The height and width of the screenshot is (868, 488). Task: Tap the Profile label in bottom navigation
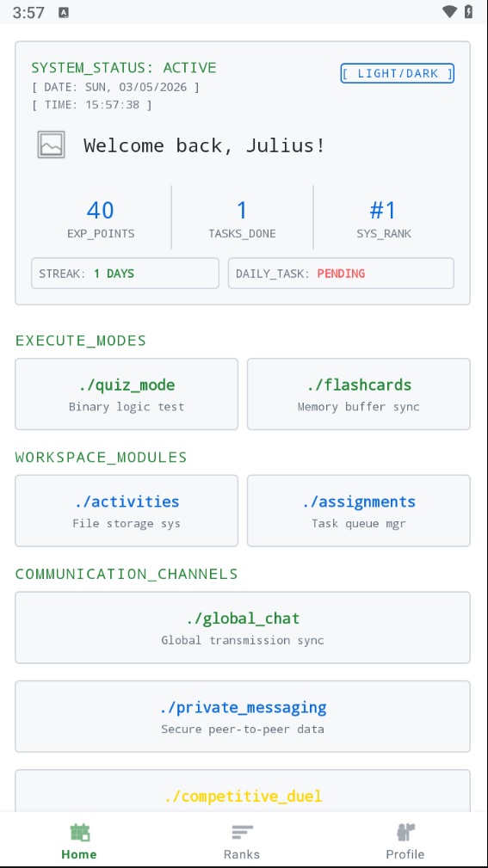click(x=405, y=854)
